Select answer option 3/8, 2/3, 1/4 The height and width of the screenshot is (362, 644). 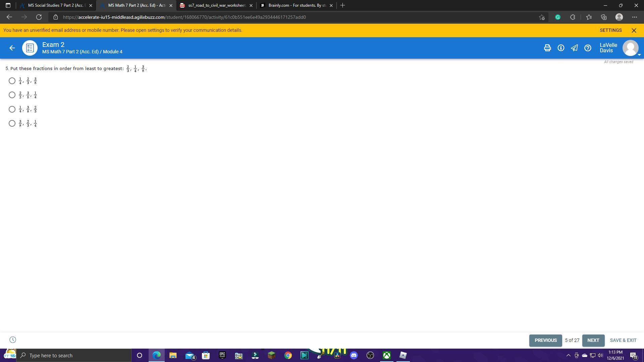[12, 123]
